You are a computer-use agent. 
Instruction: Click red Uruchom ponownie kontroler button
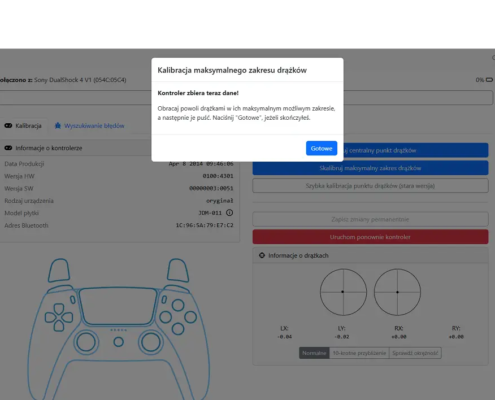click(x=370, y=237)
